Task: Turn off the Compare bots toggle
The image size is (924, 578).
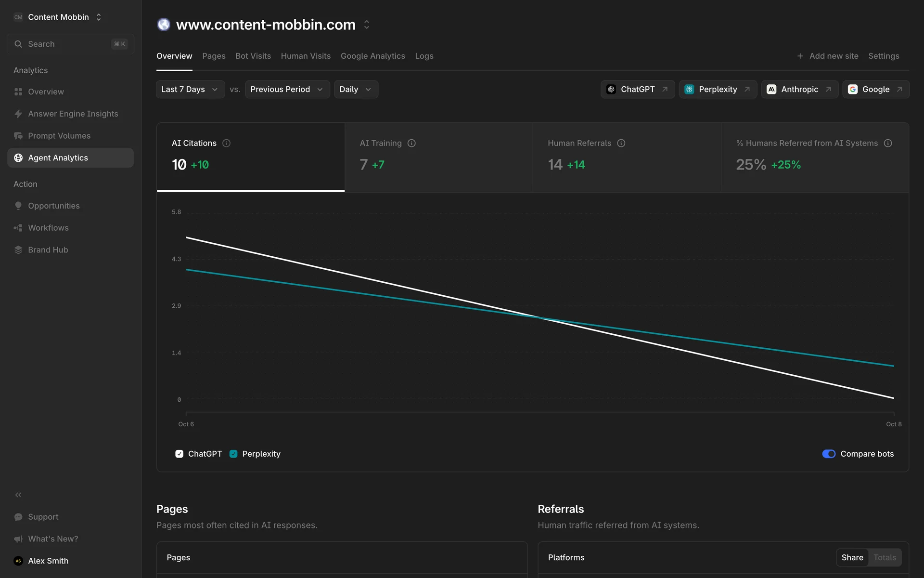Action: pyautogui.click(x=828, y=454)
